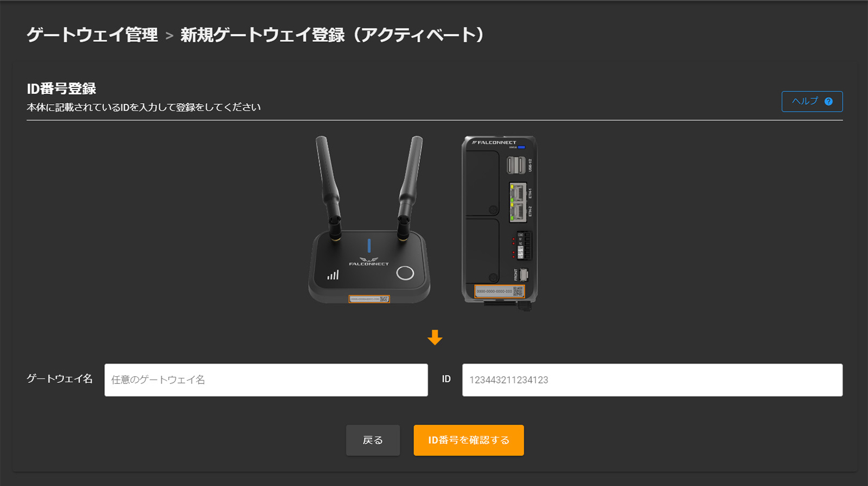Viewport: 868px width, 486px height.
Task: Open the ヘルプ button
Action: tap(812, 102)
